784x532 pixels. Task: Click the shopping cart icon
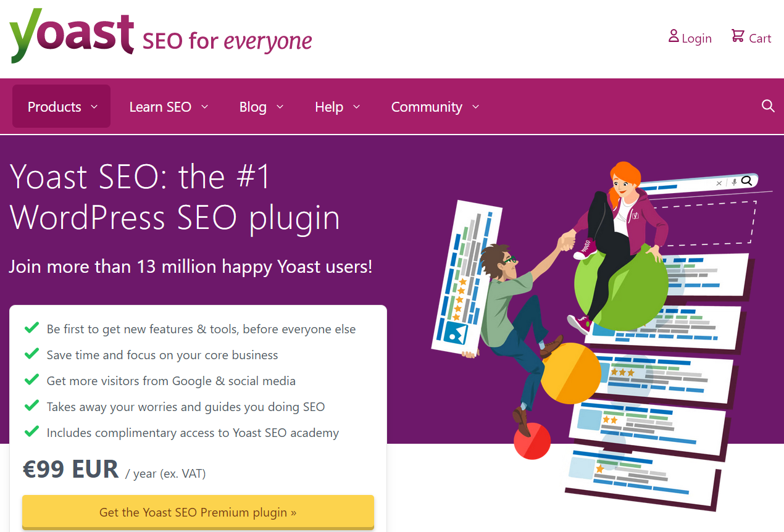(x=737, y=36)
